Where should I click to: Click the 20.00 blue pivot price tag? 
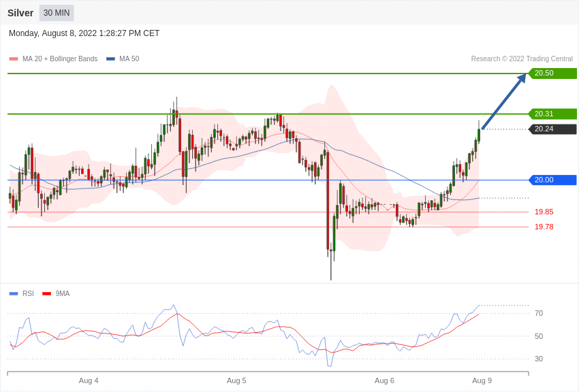[x=553, y=180]
